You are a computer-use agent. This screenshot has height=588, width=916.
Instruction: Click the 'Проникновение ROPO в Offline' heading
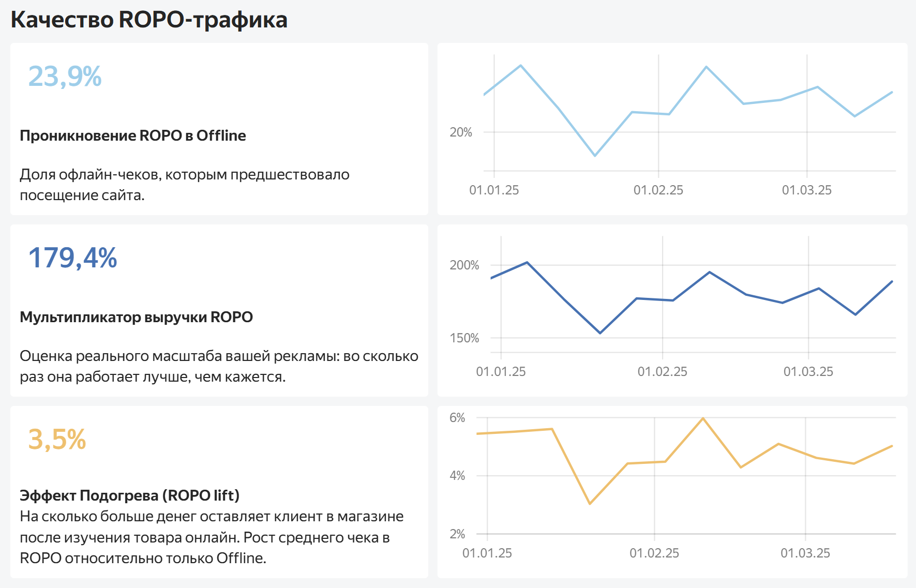tap(133, 135)
